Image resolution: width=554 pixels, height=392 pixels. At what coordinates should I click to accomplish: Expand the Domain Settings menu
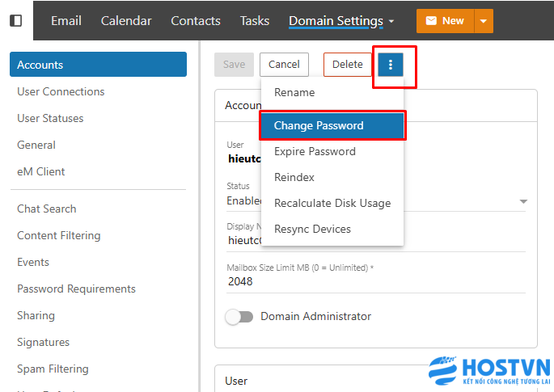[x=341, y=20]
